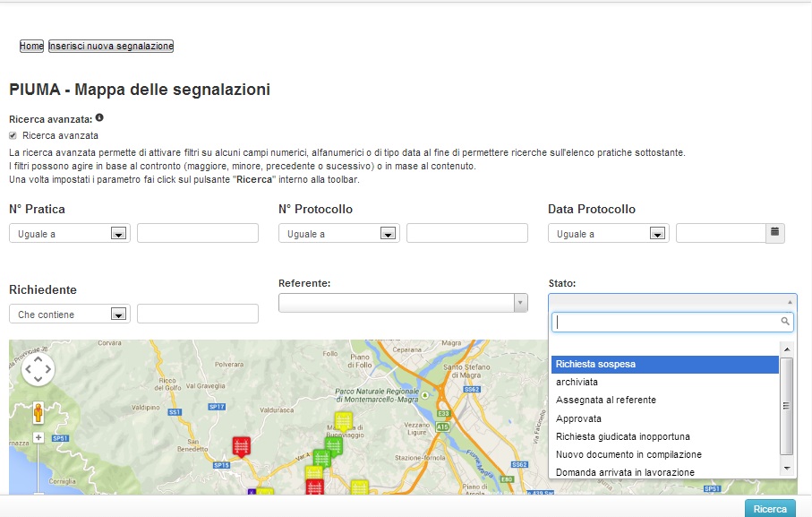Click the Stato search input
812x517 pixels.
672,322
